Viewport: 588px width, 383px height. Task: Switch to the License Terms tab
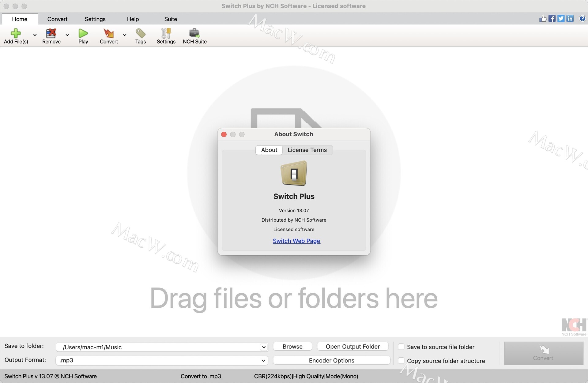coord(307,150)
